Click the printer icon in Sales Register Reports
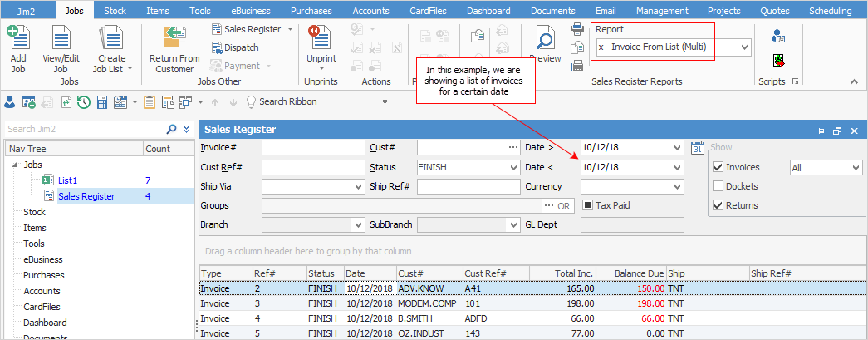Image resolution: width=868 pixels, height=340 pixels. pyautogui.click(x=577, y=29)
